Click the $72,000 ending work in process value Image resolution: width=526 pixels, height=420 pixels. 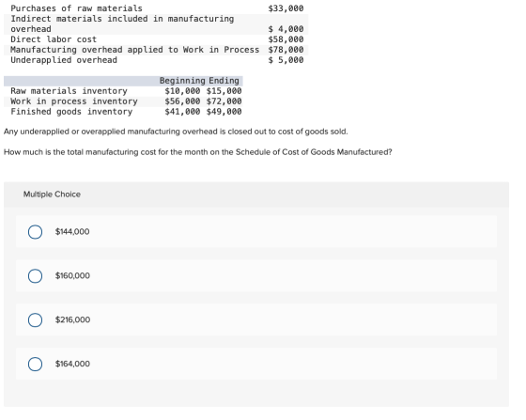coord(224,101)
